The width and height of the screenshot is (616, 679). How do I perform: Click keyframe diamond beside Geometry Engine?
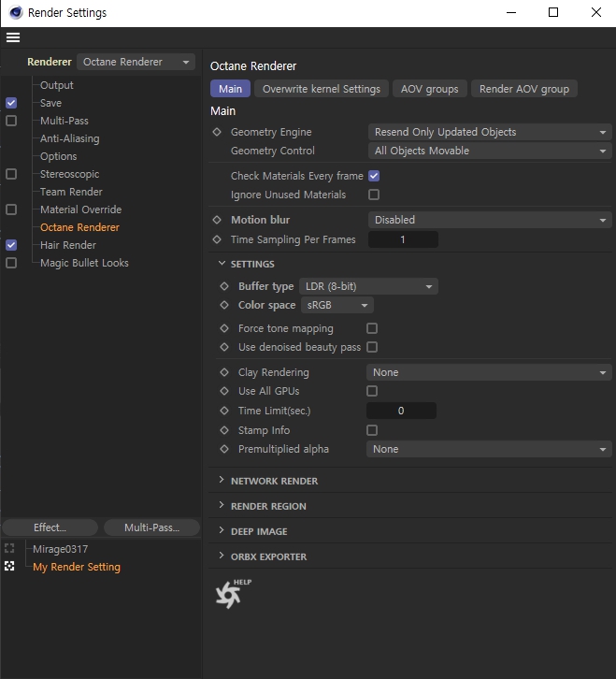coord(217,132)
